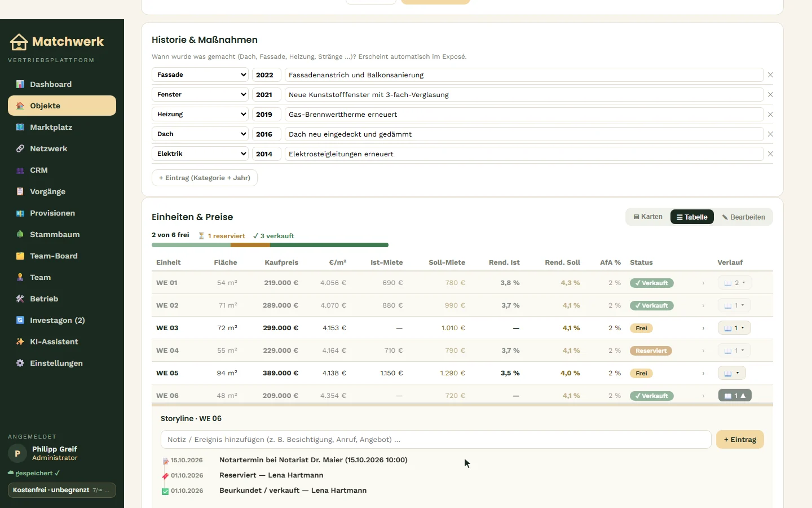812x508 pixels.
Task: Expand the WE 01 storyline history
Action: coord(735,283)
